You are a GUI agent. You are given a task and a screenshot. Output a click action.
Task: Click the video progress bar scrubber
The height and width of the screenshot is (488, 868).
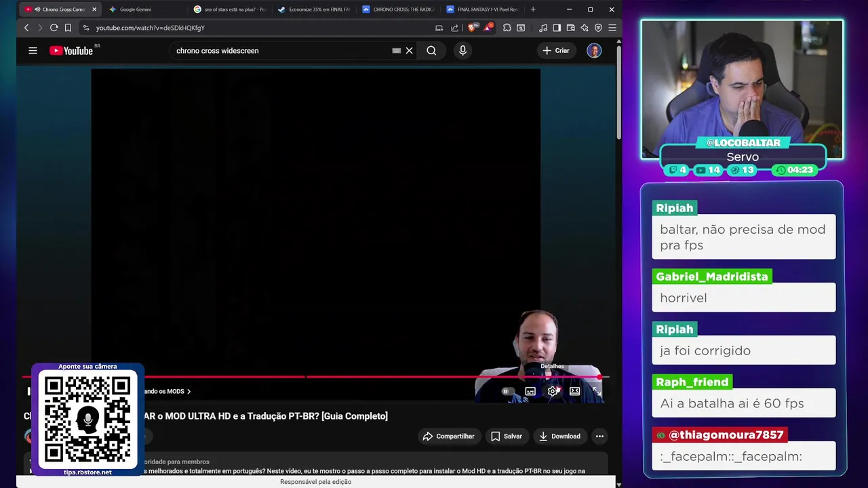coord(599,377)
